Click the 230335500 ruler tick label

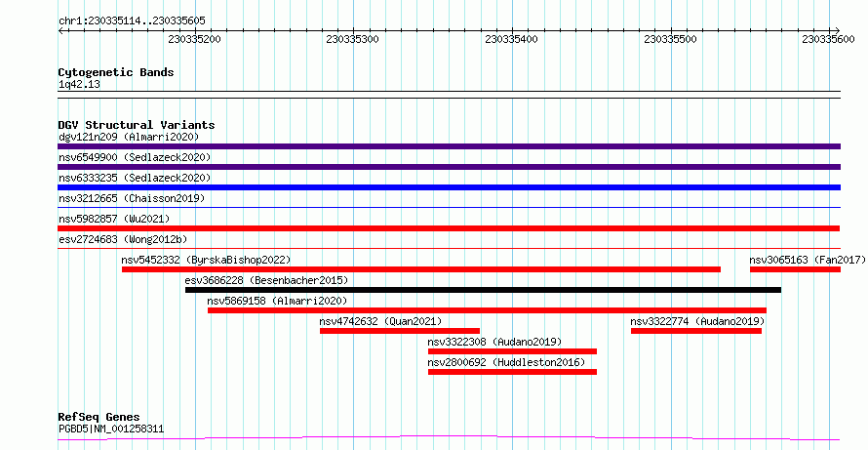(x=670, y=39)
